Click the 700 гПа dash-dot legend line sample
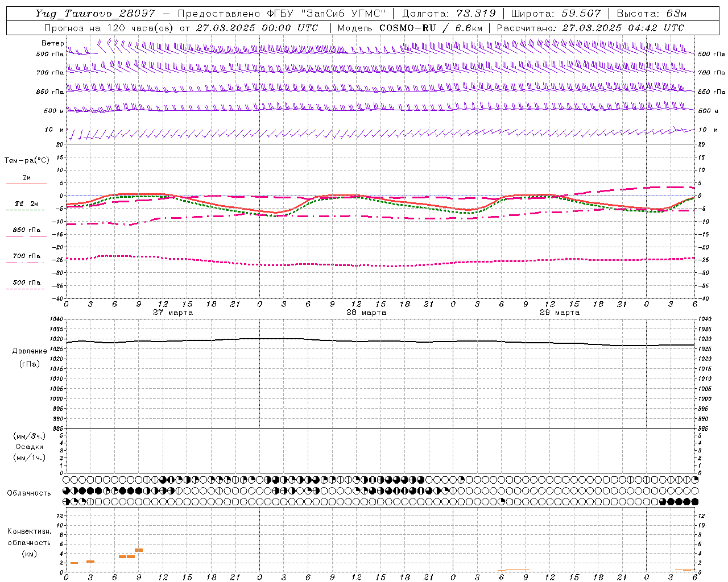Screen dimensions: 728x582 click(x=25, y=263)
